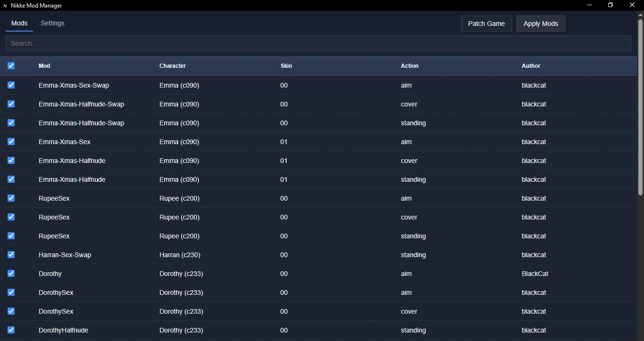The image size is (644, 341).
Task: Sort by the Character column header
Action: [x=173, y=66]
